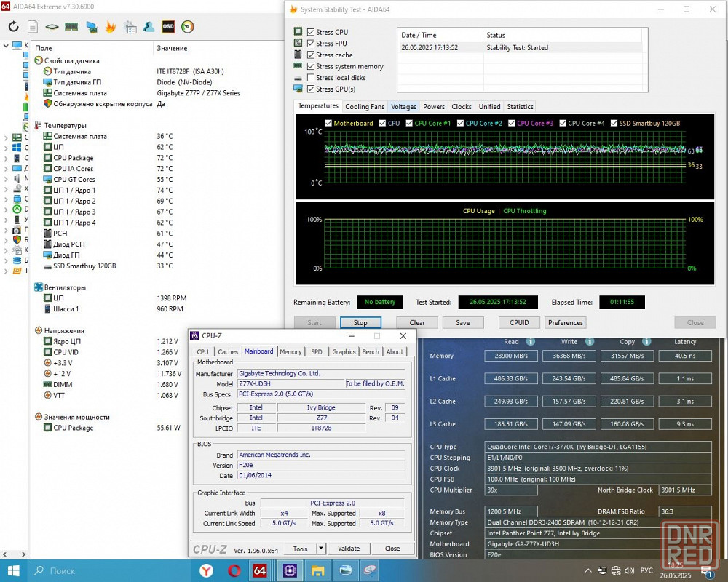This screenshot has width=728, height=582.
Task: Click the Windows Start button
Action: (x=13, y=570)
